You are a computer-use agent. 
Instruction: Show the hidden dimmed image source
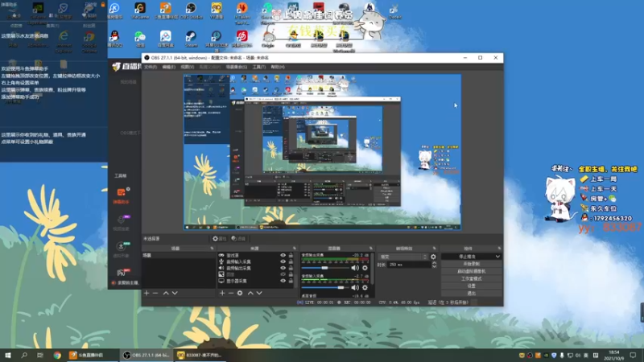[x=283, y=274]
